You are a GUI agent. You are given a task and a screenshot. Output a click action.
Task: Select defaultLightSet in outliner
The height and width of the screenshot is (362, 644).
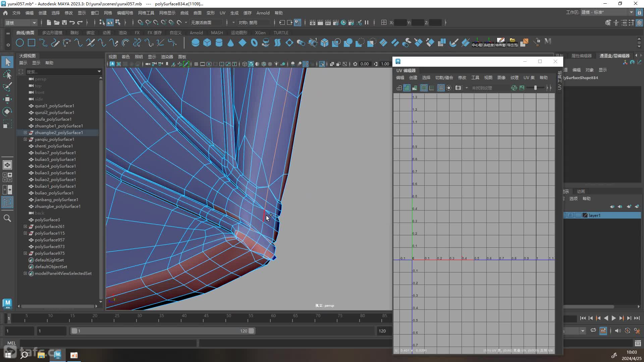[x=49, y=260]
